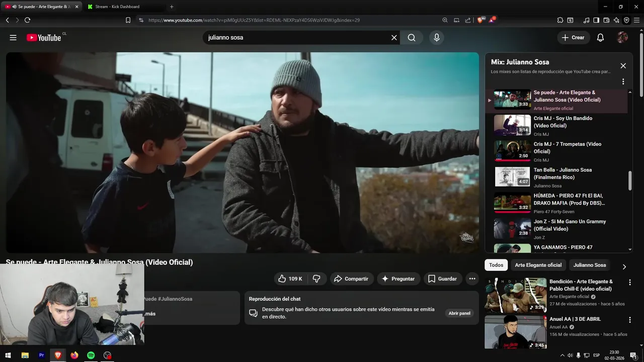Click the Crear button
644x362 pixels.
[x=573, y=38]
